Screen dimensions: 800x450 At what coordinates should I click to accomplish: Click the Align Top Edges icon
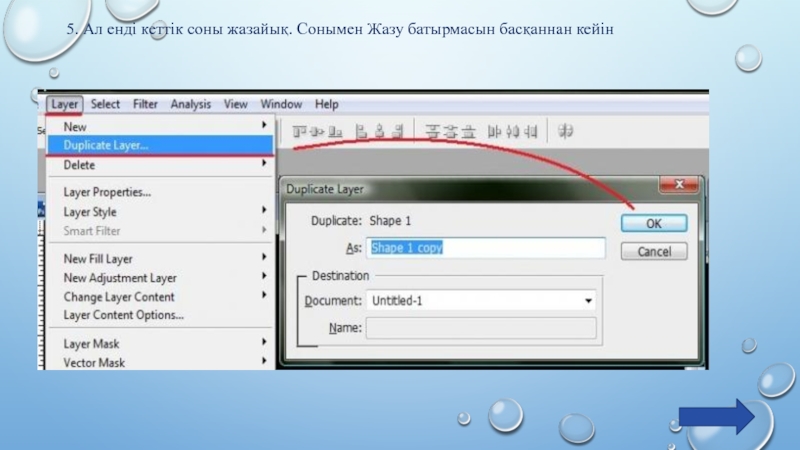[x=298, y=130]
